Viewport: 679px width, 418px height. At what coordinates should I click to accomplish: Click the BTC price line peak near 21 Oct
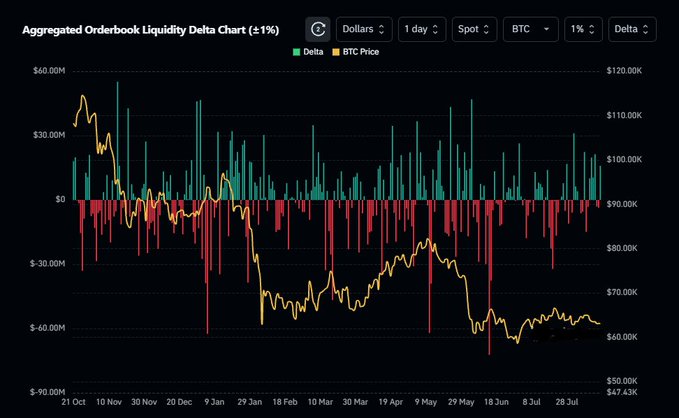(82, 96)
